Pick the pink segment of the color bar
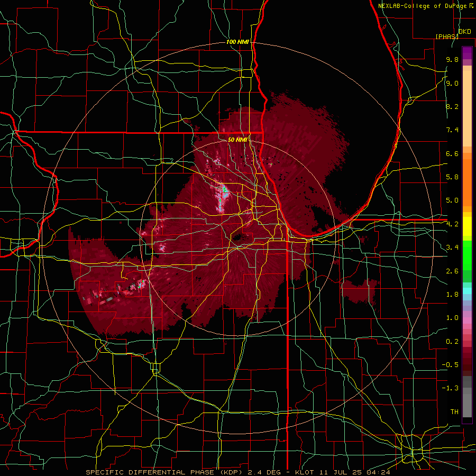This screenshot has height=476, width=476. 467,321
